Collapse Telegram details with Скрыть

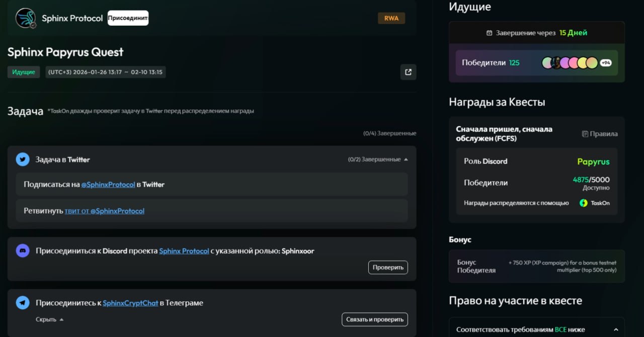pyautogui.click(x=49, y=319)
